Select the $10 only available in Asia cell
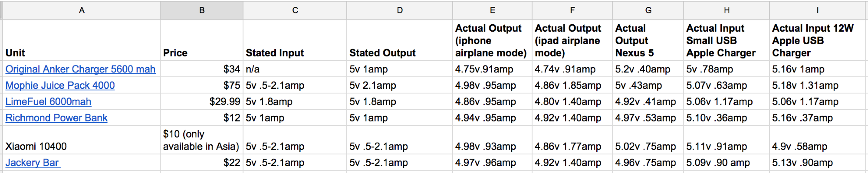The height and width of the screenshot is (173, 868). [202, 140]
